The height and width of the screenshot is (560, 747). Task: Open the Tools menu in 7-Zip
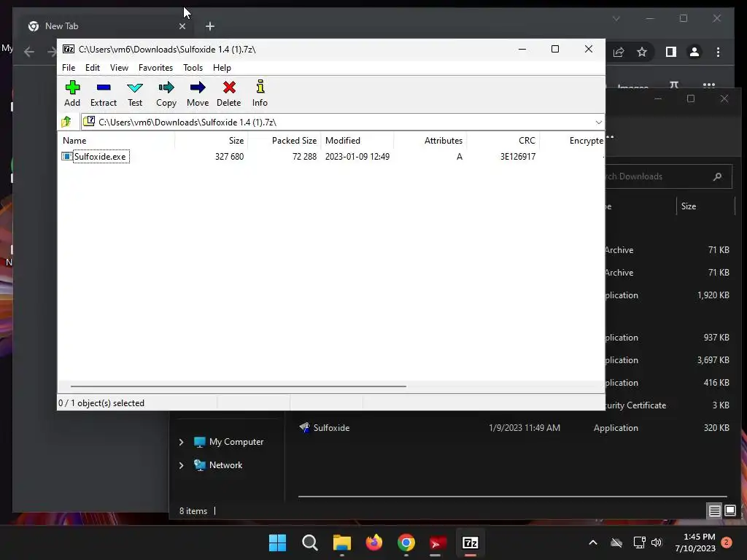coord(193,68)
